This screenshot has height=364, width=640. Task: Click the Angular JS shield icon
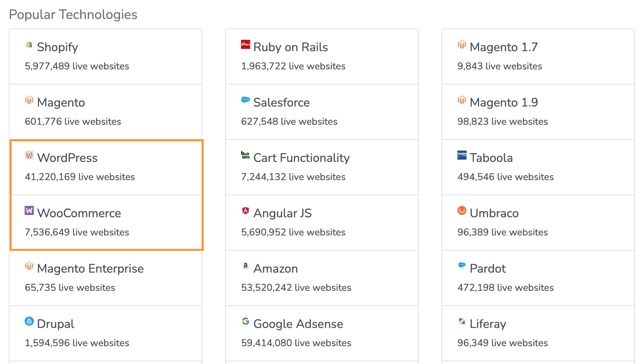pos(246,210)
